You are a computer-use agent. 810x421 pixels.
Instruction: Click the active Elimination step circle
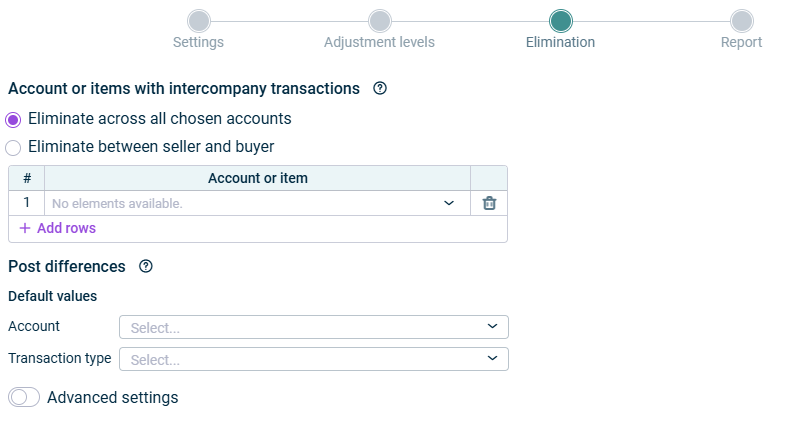point(561,21)
